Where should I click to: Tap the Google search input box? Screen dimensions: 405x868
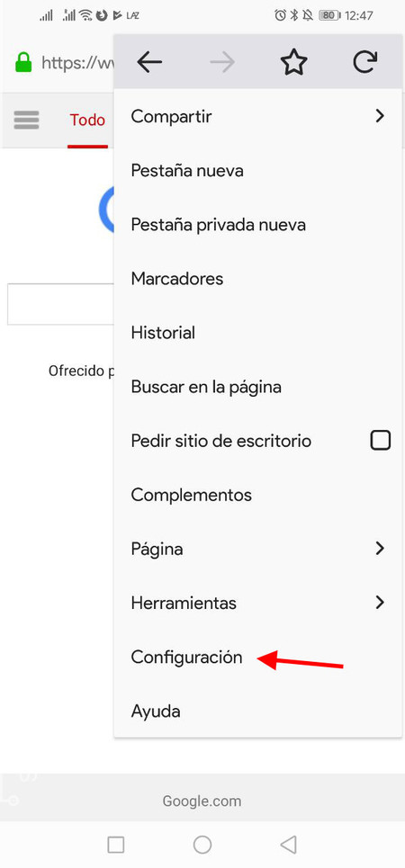61,304
